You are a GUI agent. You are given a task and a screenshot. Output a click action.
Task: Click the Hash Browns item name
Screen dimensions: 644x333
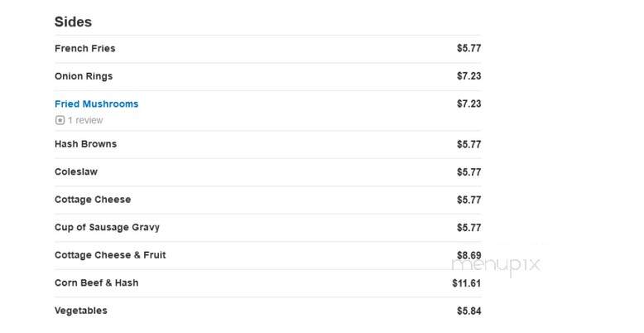(x=86, y=144)
